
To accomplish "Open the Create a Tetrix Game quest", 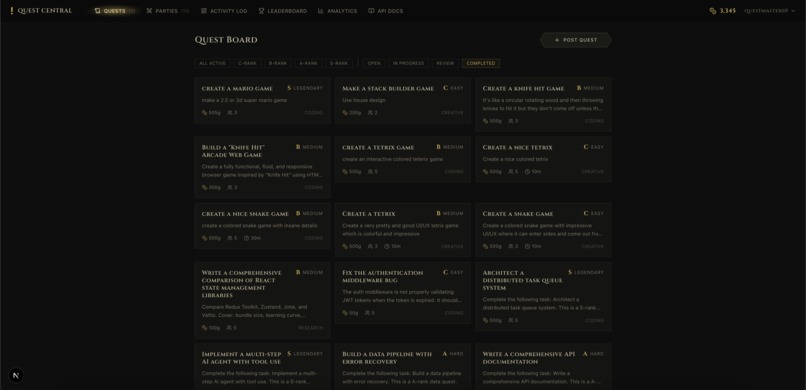I will [x=402, y=159].
